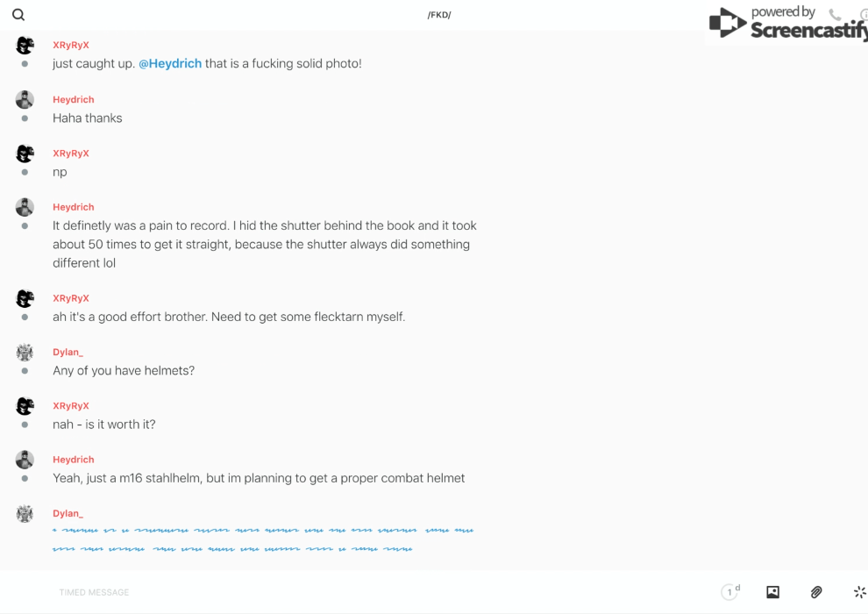Click XRyRyX's avatar beside "nah - is it worth it?"
868x614 pixels.
tap(25, 406)
